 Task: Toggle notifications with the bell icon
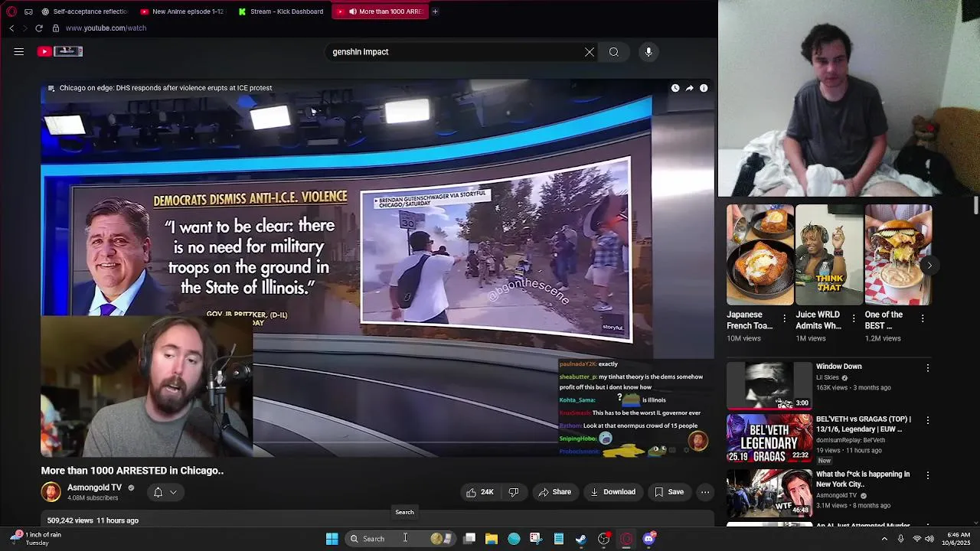point(158,492)
